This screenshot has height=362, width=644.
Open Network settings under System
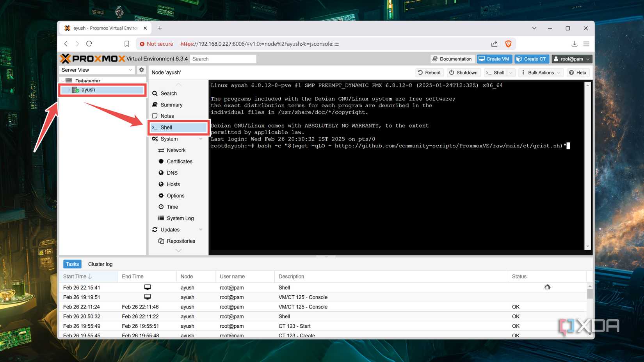tap(176, 150)
